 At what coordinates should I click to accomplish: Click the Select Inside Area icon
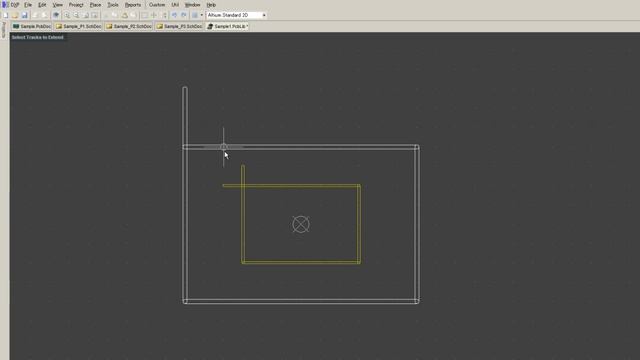click(144, 15)
